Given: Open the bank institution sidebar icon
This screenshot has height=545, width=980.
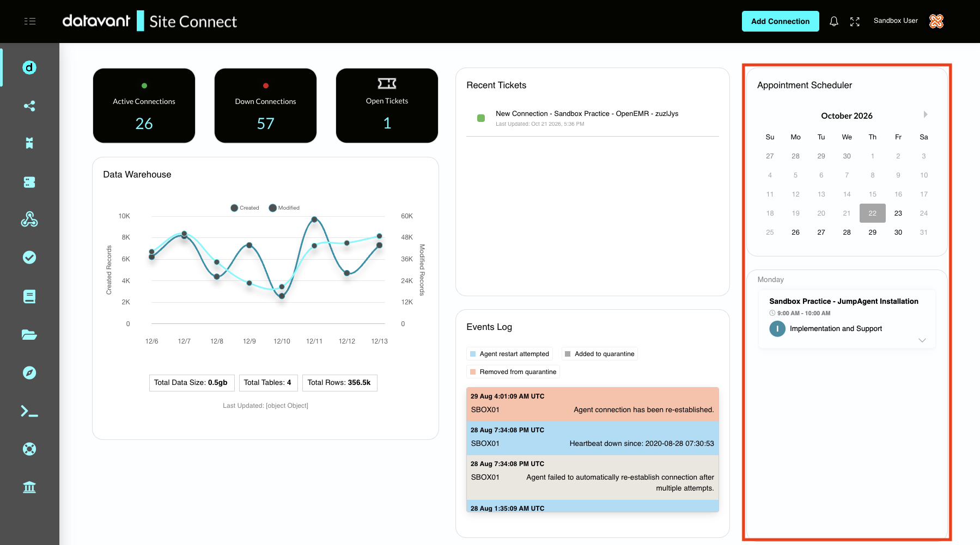Looking at the screenshot, I should (29, 487).
